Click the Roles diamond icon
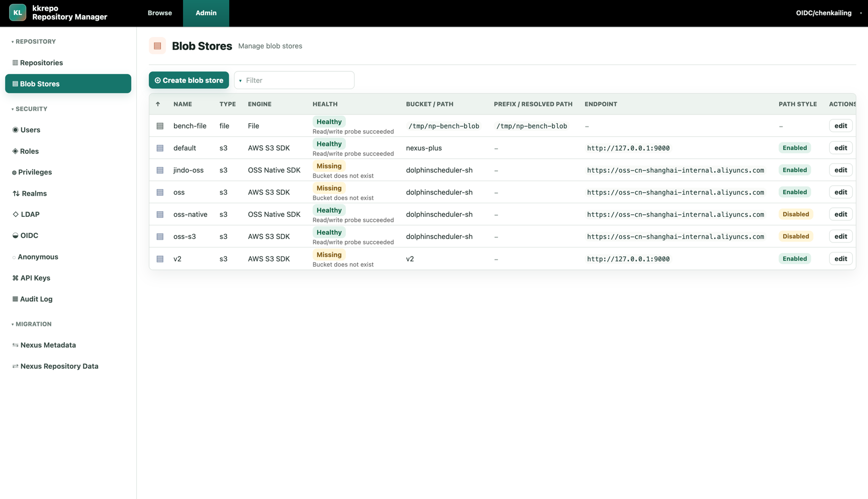Screen dimensions: 868x499 (15, 151)
